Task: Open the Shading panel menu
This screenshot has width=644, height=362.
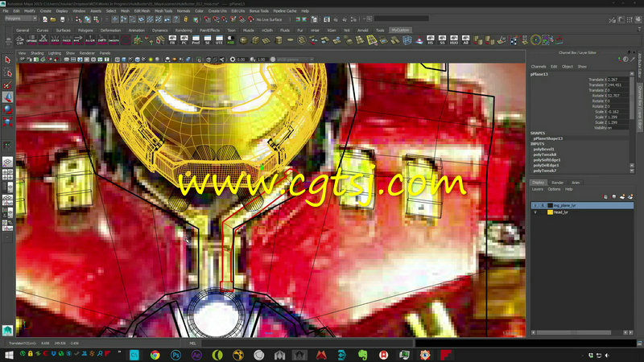Action: point(37,53)
